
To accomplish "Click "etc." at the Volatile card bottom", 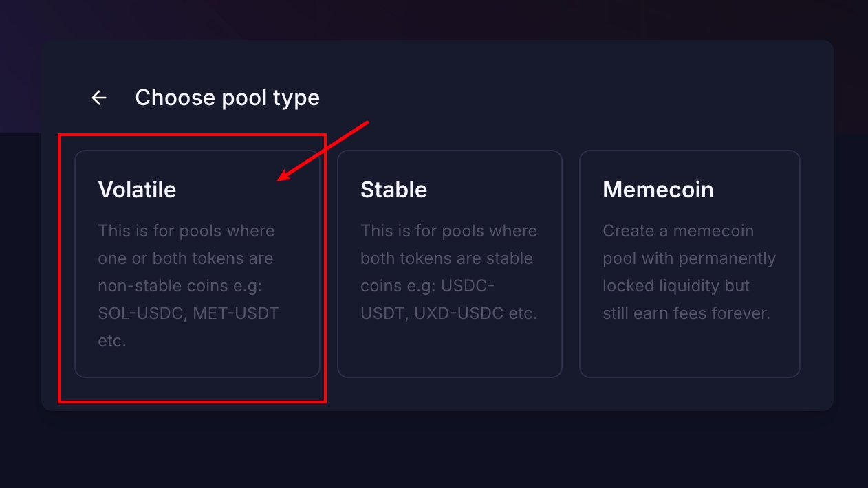I will click(x=112, y=341).
